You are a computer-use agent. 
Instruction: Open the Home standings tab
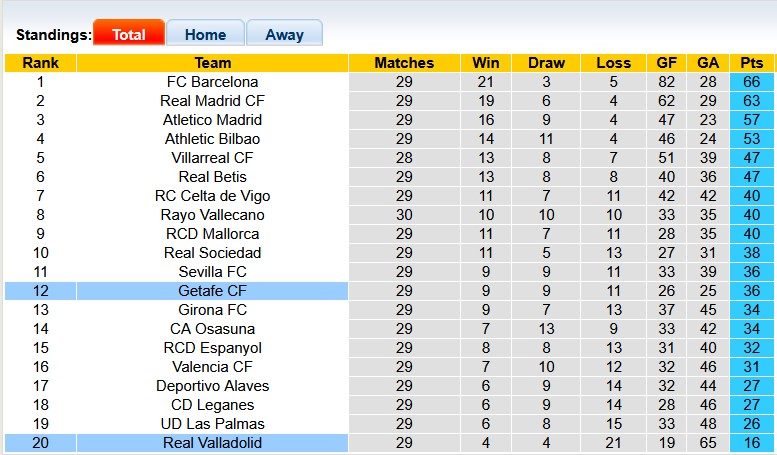[x=205, y=34]
